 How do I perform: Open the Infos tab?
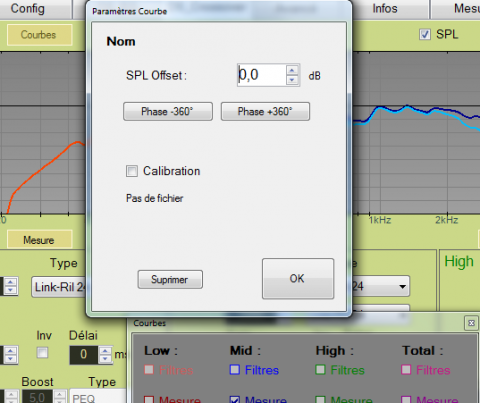pyautogui.click(x=385, y=9)
